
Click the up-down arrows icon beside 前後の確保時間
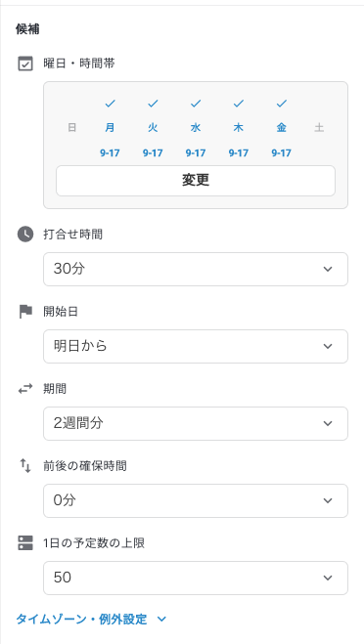tap(25, 466)
